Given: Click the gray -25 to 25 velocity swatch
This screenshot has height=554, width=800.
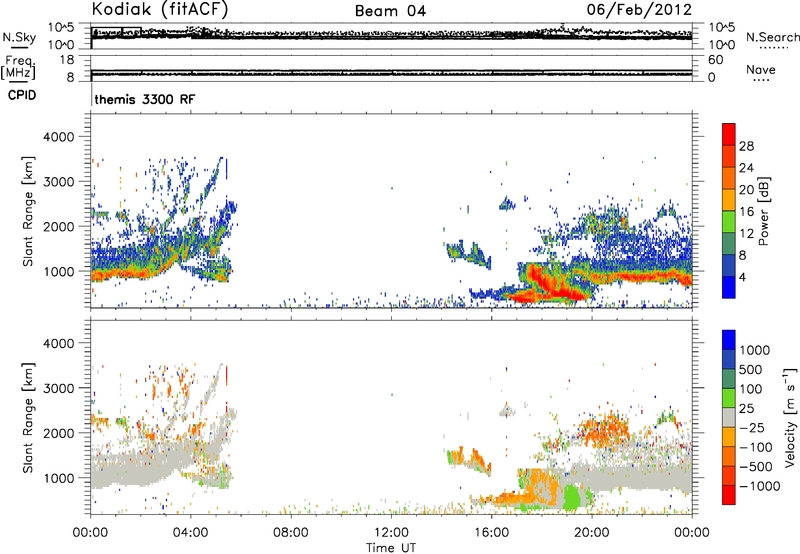Looking at the screenshot, I should click(729, 417).
